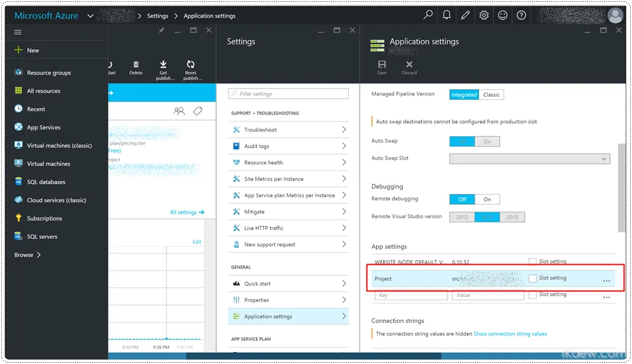Image resolution: width=632 pixels, height=364 pixels.
Task: Click Show connection string values link
Action: 510,334
